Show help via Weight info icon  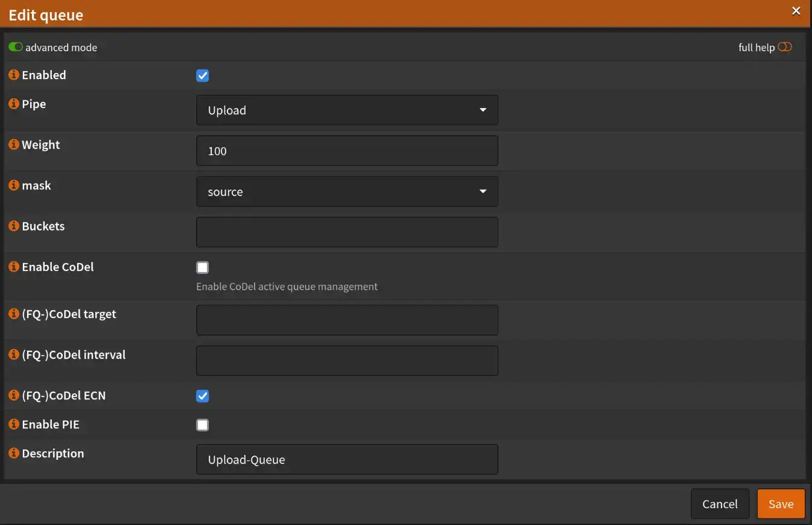click(x=14, y=145)
